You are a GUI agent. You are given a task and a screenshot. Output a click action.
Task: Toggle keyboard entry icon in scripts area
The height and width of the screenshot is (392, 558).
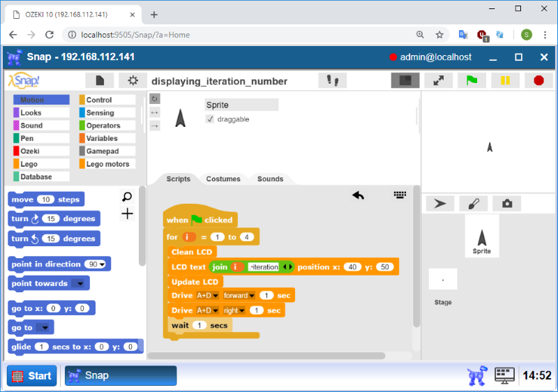coord(400,195)
